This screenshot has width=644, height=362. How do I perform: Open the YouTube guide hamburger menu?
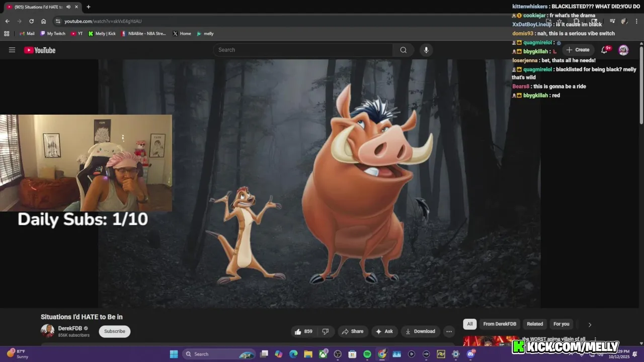pos(12,50)
